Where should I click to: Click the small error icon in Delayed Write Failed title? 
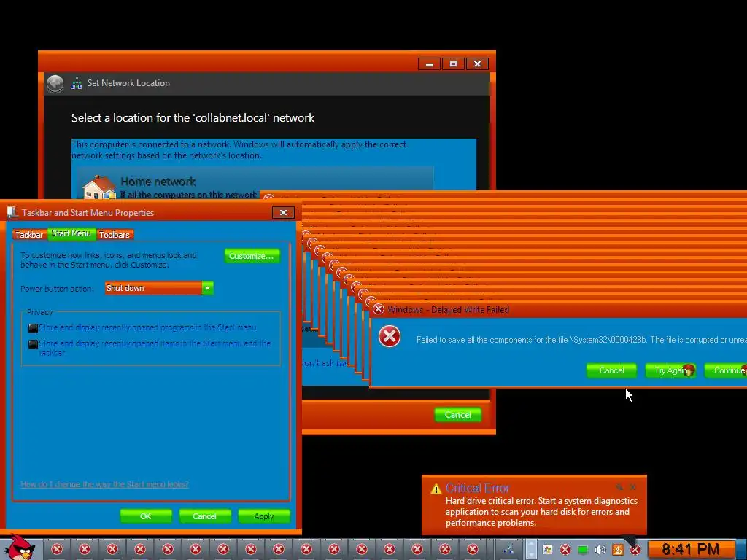pyautogui.click(x=379, y=309)
